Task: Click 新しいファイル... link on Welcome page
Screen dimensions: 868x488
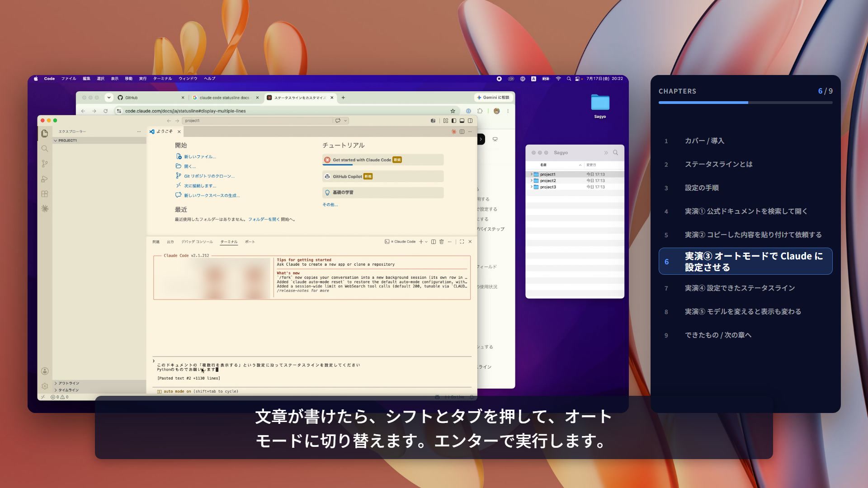Action: coord(200,157)
